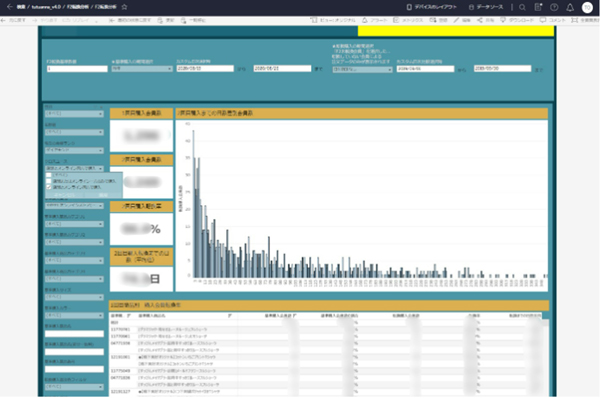This screenshot has height=398, width=600.
Task: Click the conversion custom end date field 2020/05/30
Action: pyautogui.click(x=502, y=69)
